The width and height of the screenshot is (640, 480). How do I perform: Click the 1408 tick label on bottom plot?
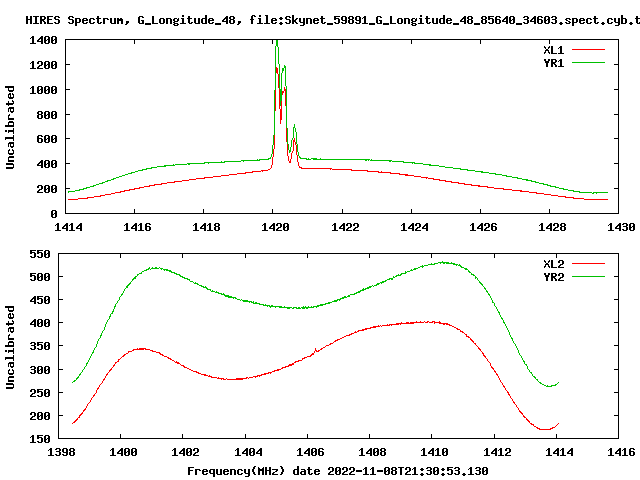(372, 452)
